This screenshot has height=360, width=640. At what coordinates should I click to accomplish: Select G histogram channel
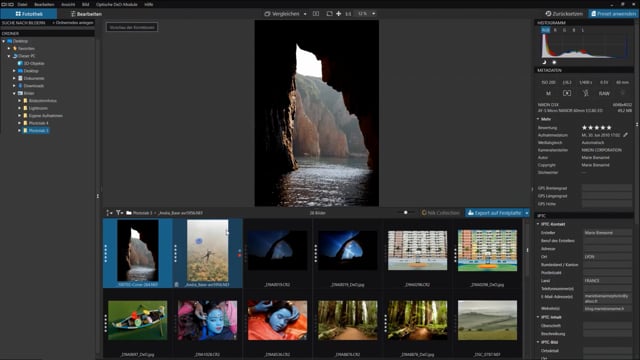[564, 30]
